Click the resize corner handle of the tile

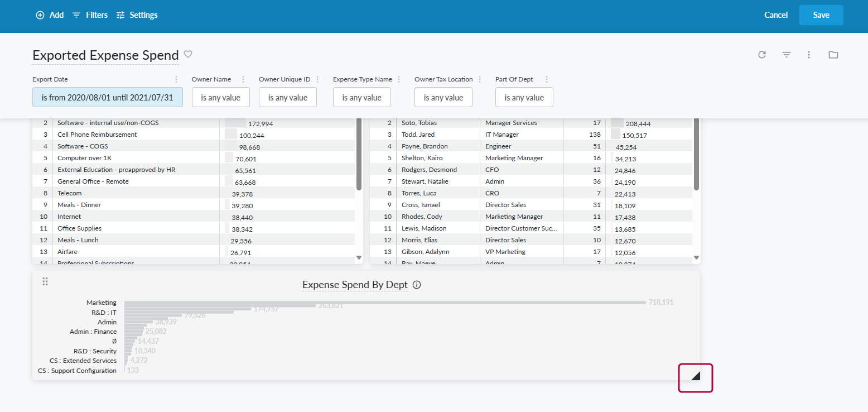pos(695,377)
